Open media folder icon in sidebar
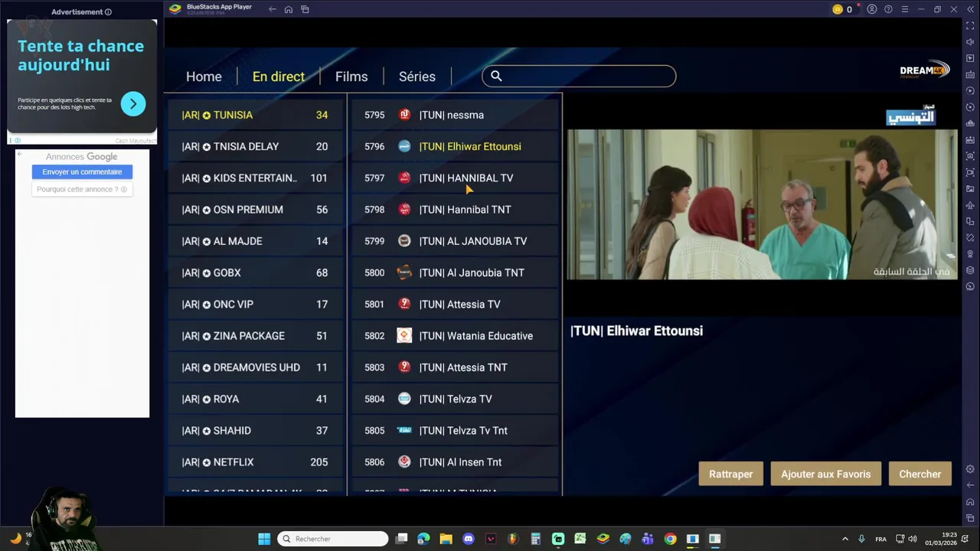 (x=970, y=188)
